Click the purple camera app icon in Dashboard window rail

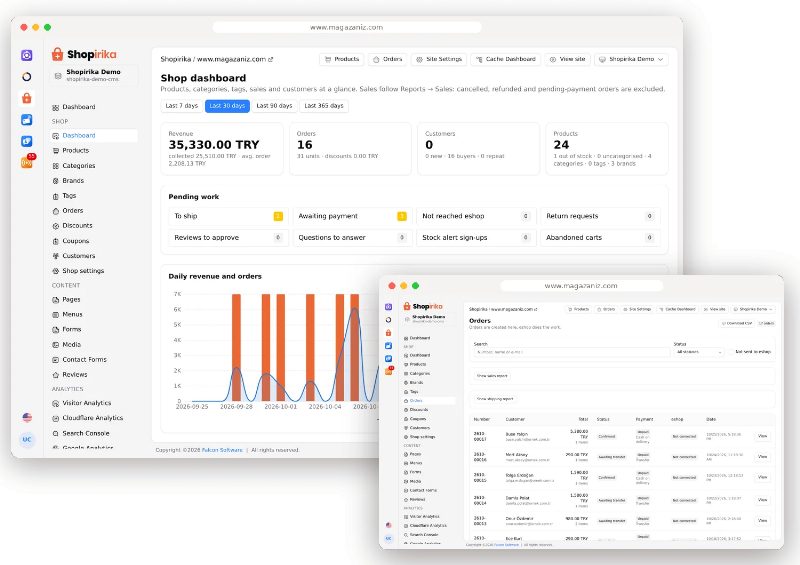[x=27, y=55]
